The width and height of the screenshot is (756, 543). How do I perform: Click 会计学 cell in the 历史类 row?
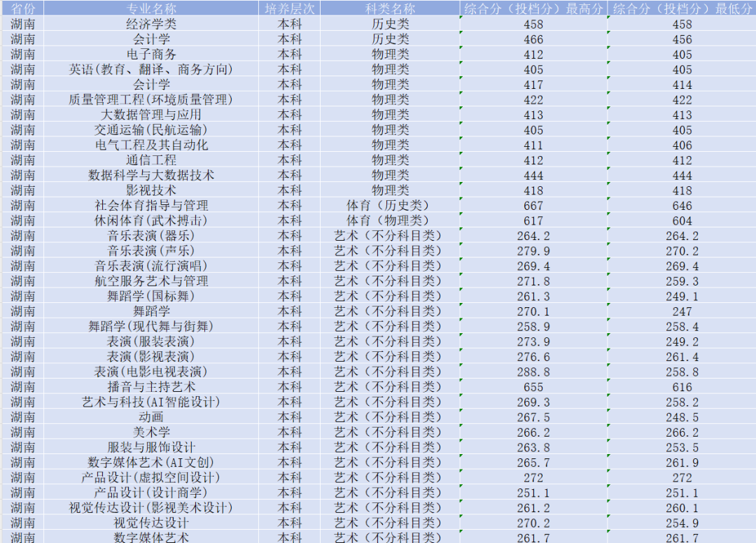[151, 39]
